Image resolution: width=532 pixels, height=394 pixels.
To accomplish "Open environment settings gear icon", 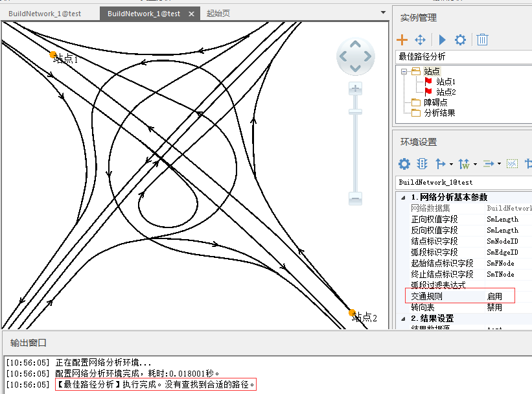I will (x=404, y=164).
